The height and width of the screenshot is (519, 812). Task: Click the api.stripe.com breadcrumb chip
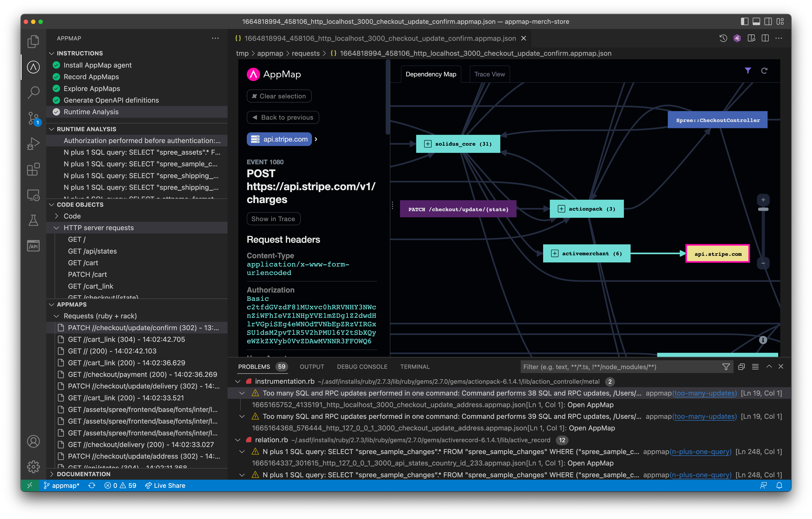coord(279,139)
